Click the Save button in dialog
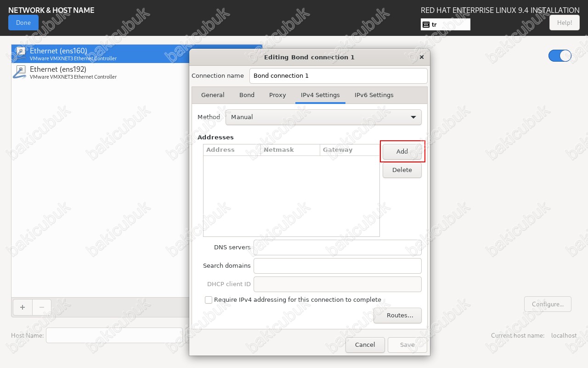 pos(407,345)
